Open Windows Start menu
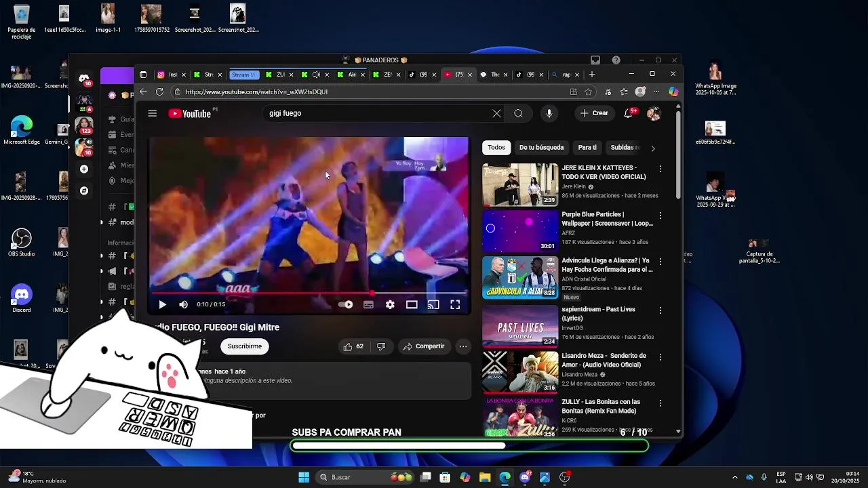868x488 pixels. [x=304, y=477]
